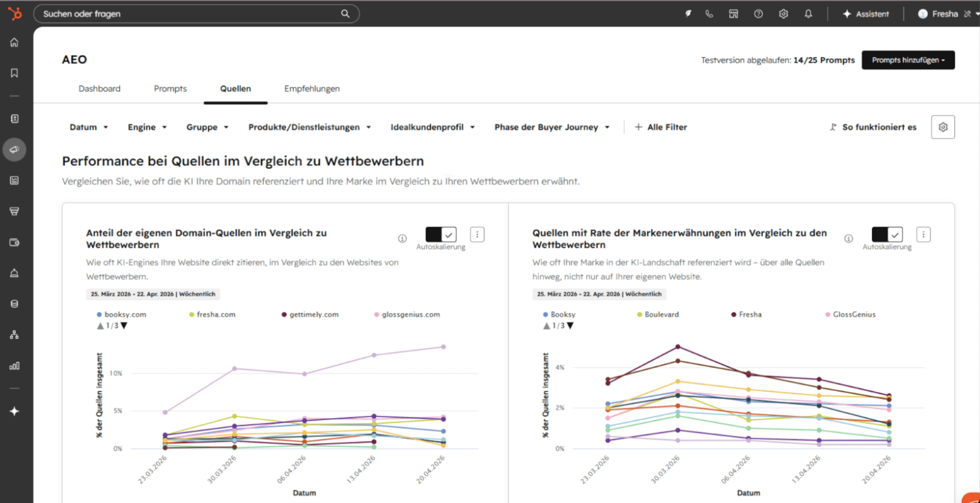This screenshot has width=980, height=503.
Task: Toggle GlossGenius legend series in right chart
Action: click(x=850, y=315)
